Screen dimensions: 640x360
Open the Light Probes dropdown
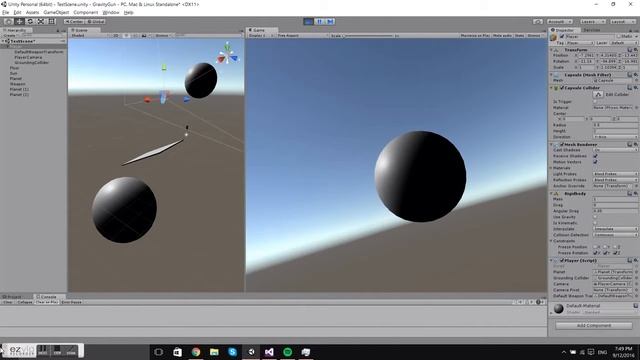pos(615,174)
